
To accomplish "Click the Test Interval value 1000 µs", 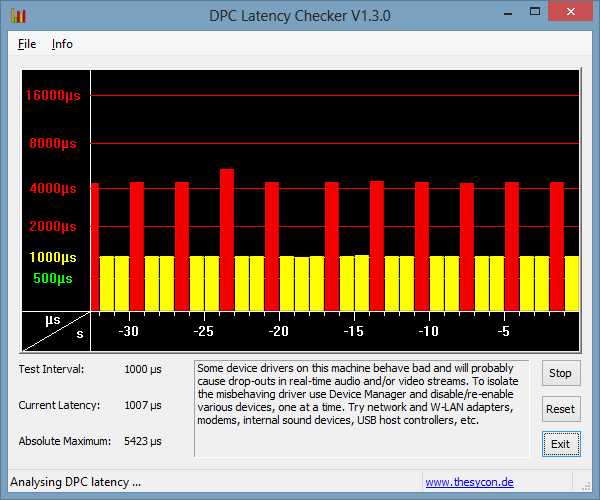I will [143, 369].
